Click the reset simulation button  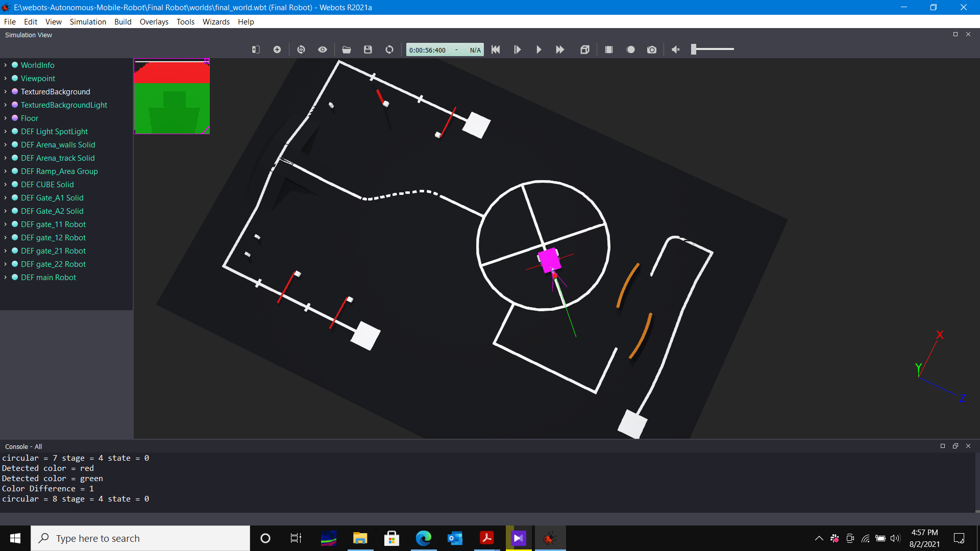click(x=496, y=49)
